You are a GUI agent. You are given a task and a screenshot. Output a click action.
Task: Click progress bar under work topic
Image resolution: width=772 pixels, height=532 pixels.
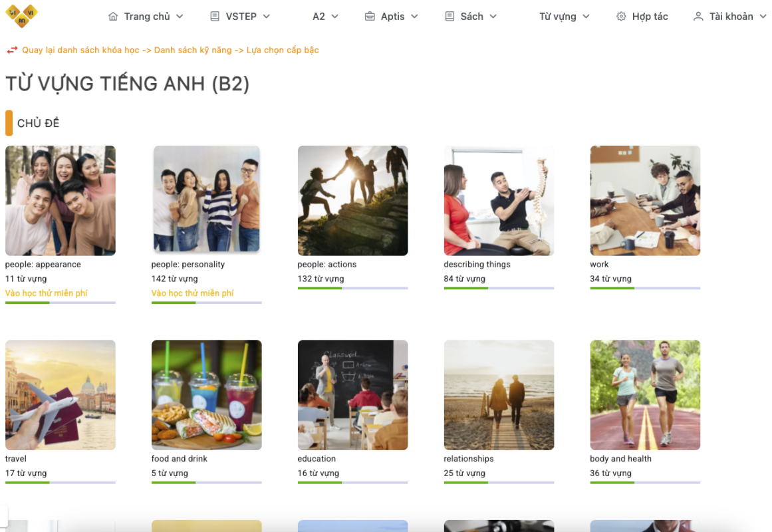click(x=645, y=288)
